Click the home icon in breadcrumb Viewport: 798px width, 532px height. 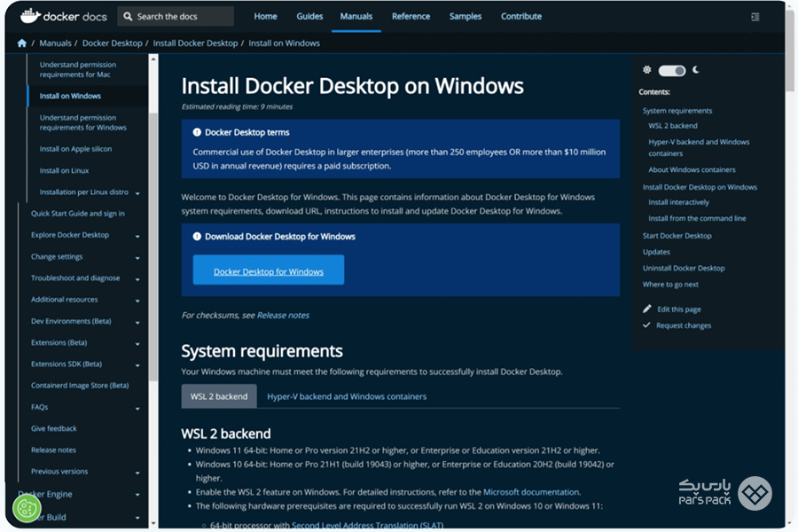point(22,43)
